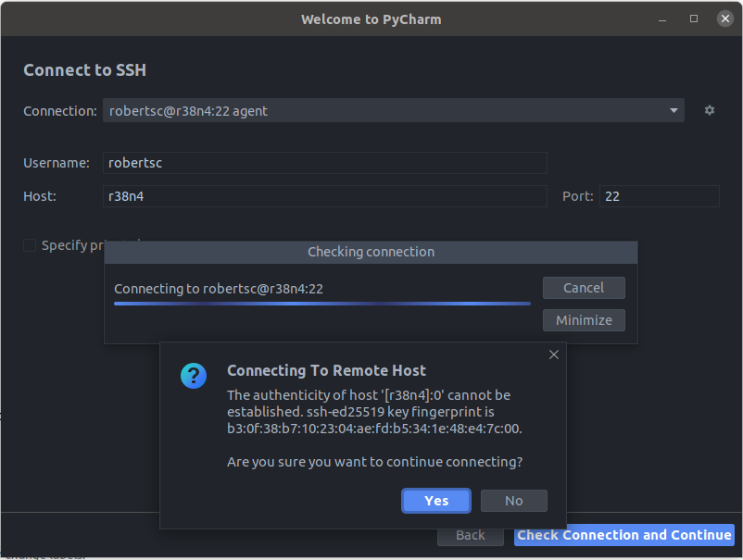Image resolution: width=743 pixels, height=560 pixels.
Task: Click the Welcome to PyCharm title
Action: tap(371, 19)
